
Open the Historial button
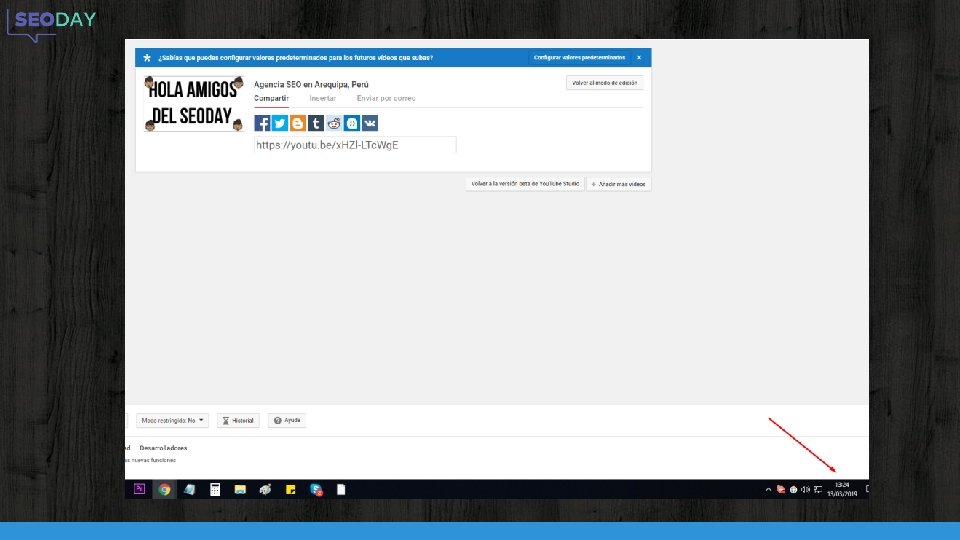coord(238,421)
